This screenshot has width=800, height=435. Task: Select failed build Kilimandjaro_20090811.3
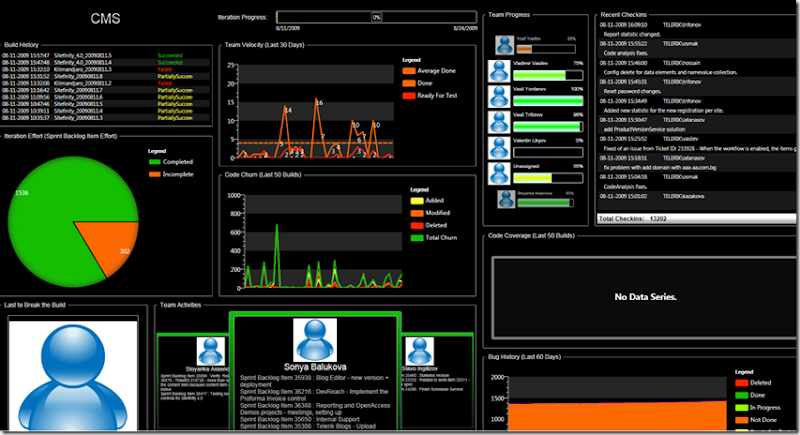[x=105, y=69]
